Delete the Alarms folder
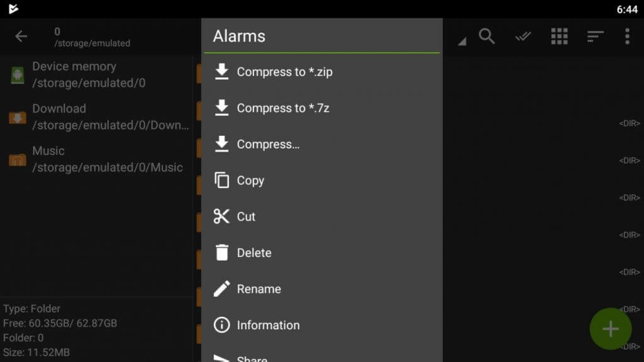This screenshot has width=644, height=362. 254,253
